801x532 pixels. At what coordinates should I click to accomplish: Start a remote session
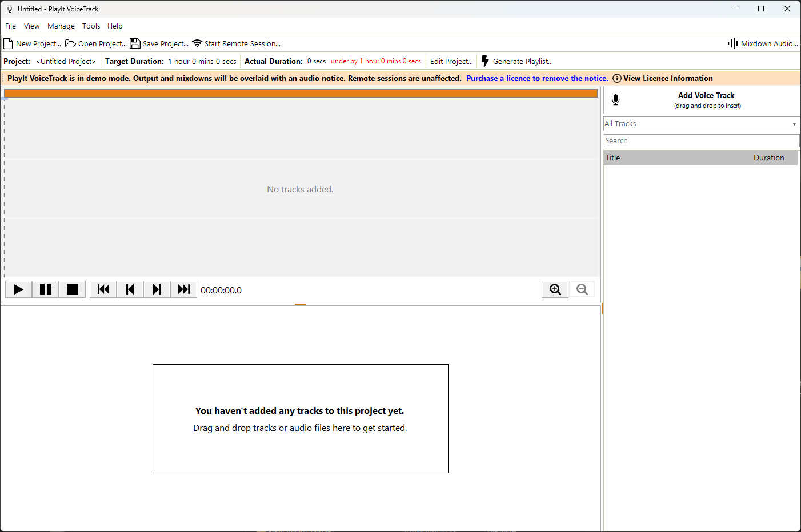pyautogui.click(x=237, y=43)
